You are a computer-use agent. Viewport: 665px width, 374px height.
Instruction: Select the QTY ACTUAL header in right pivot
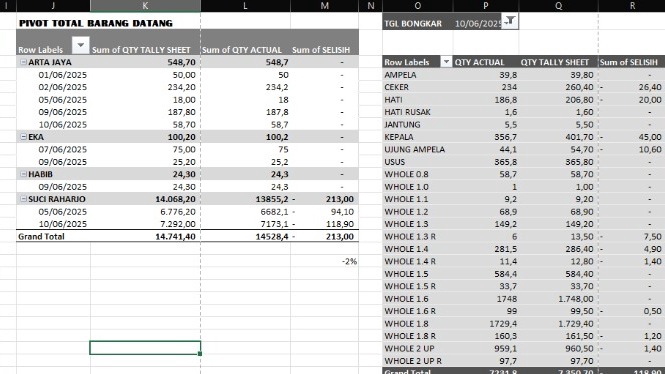click(x=479, y=62)
